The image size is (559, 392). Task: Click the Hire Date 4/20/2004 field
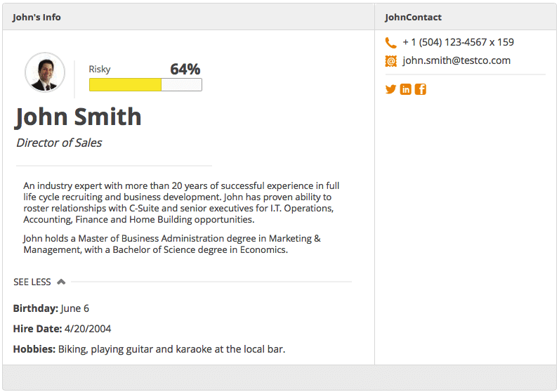coord(62,329)
